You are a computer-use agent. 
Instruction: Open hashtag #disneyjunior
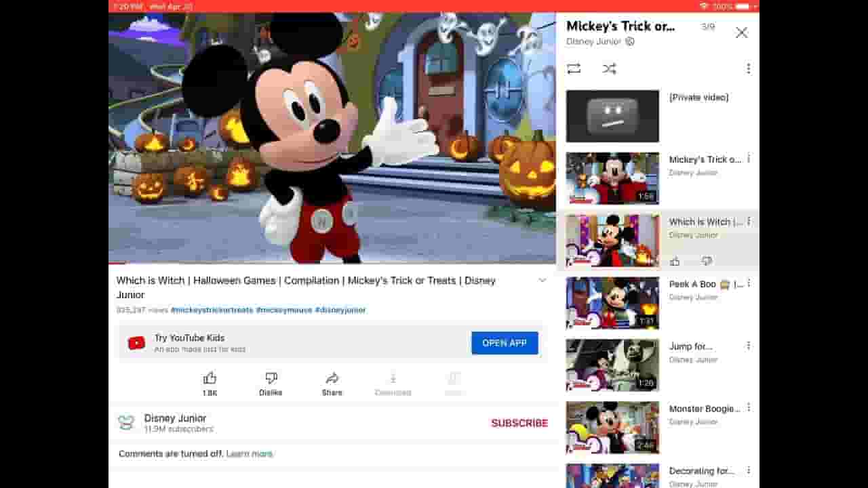[340, 310]
